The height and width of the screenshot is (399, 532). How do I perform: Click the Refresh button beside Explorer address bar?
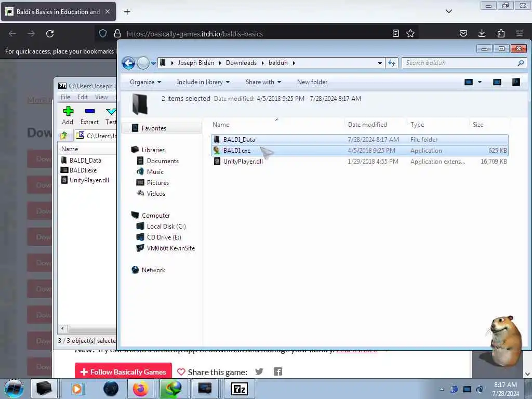(x=392, y=63)
